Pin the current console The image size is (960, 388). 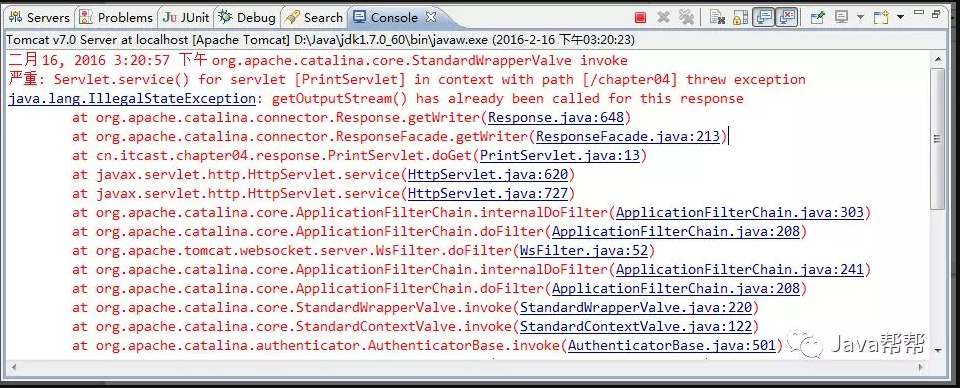pos(818,17)
